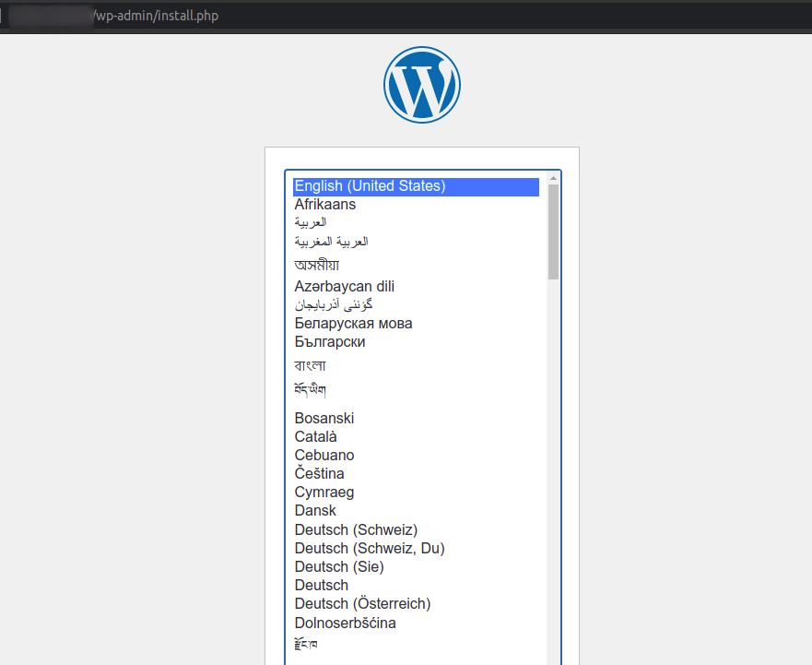
Task: Choose Deutsch (Sie) language
Action: [x=416, y=566]
